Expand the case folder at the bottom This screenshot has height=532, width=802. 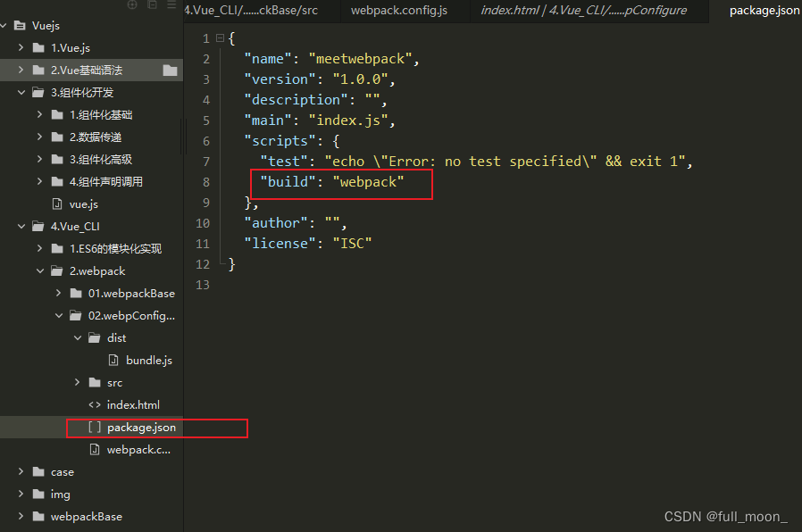tap(21, 471)
